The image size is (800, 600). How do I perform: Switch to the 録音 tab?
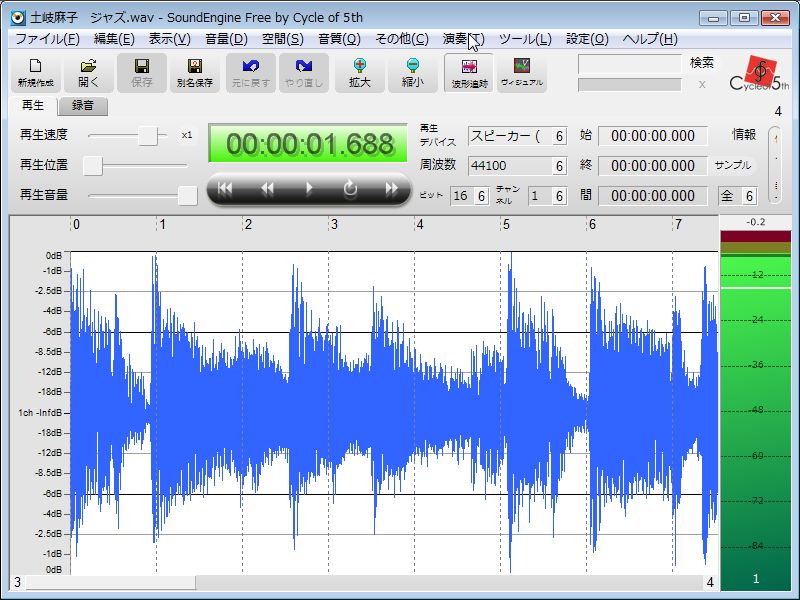83,106
